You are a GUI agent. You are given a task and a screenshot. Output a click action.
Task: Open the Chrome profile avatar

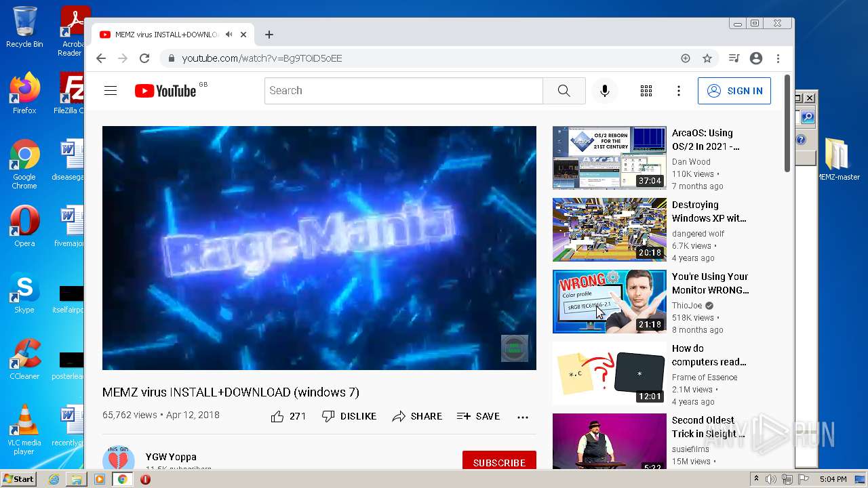pos(756,58)
